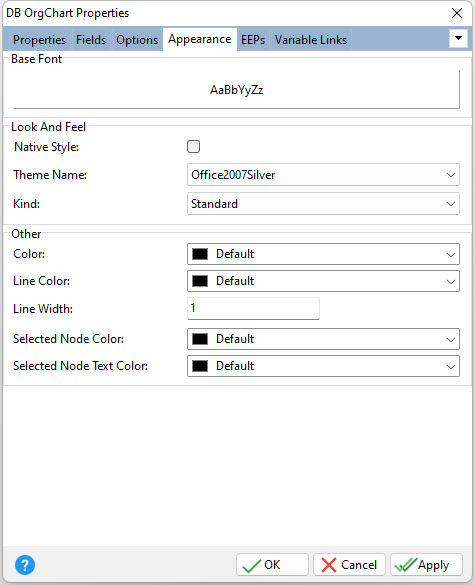Open the Kind dropdown showing Standard
This screenshot has height=585, width=475.
[323, 204]
